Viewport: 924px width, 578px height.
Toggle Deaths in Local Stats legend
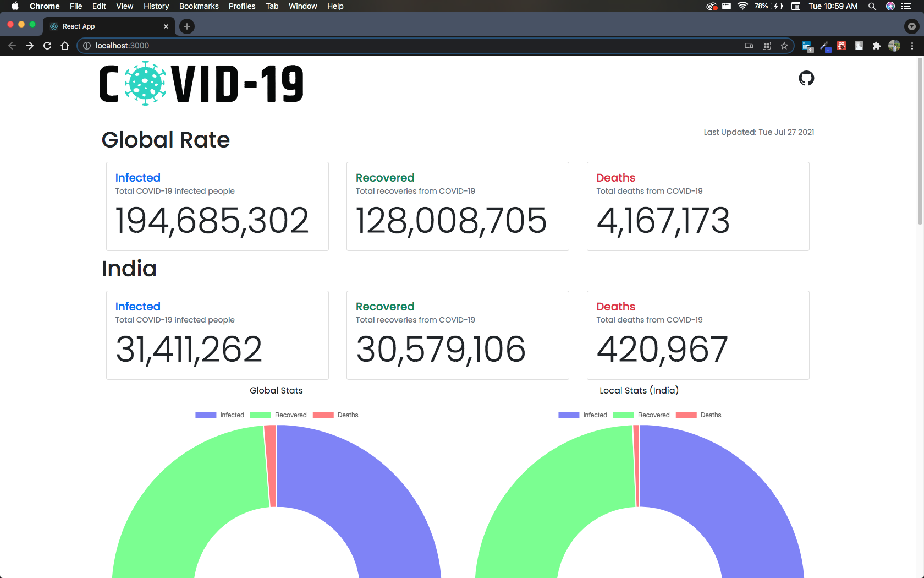click(x=698, y=415)
